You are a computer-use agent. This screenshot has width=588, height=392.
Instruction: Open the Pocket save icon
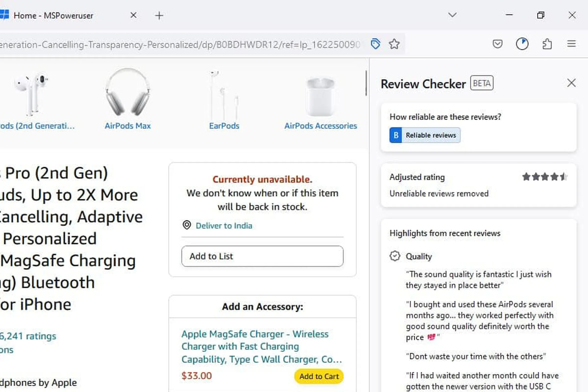point(497,44)
